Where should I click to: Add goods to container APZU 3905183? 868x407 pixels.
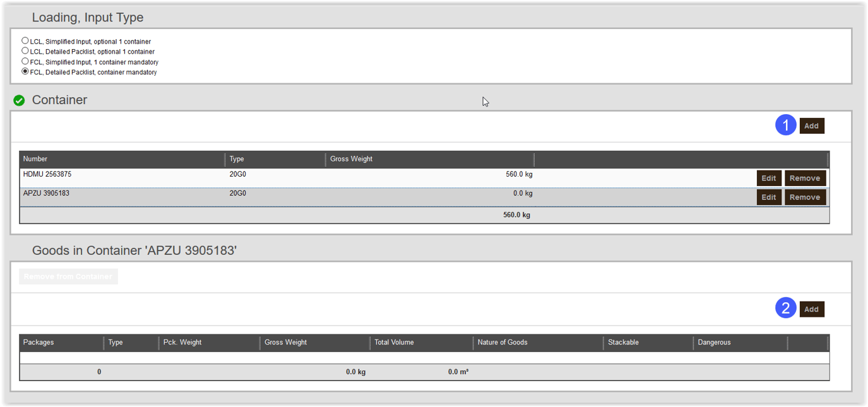coord(811,309)
